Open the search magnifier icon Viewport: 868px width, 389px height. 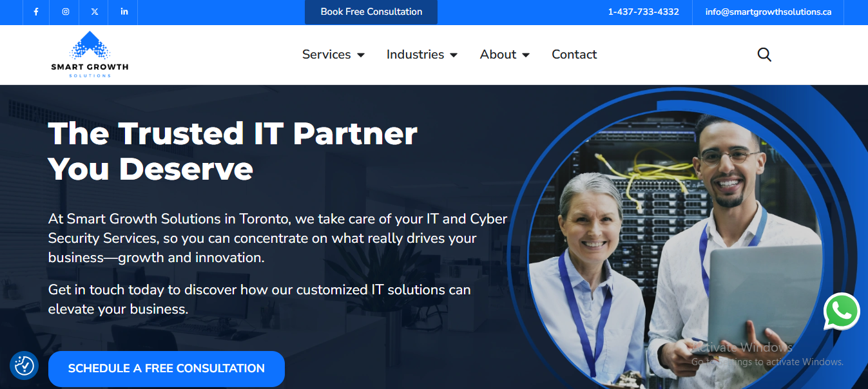click(764, 55)
